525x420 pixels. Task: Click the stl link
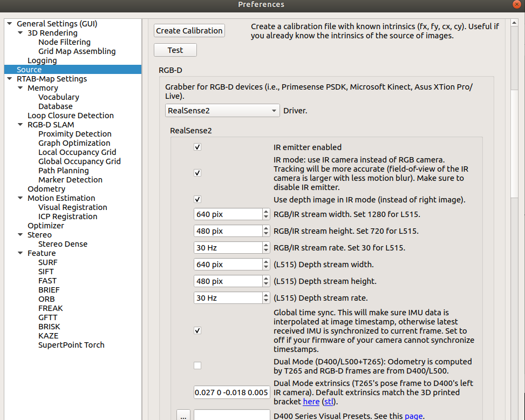click(x=328, y=402)
